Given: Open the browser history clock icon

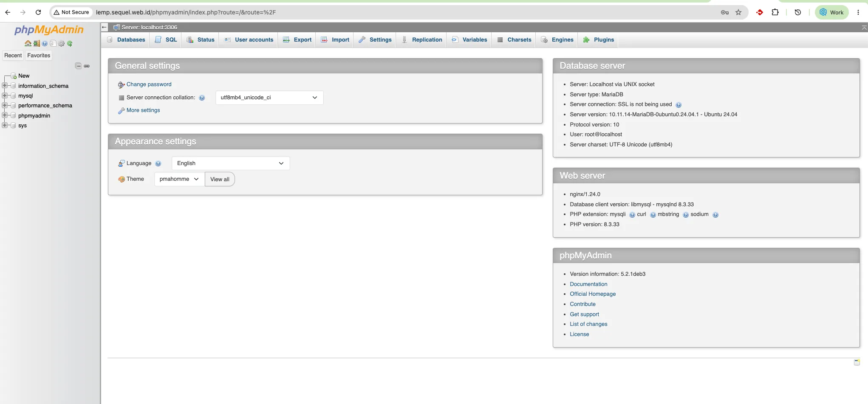Looking at the screenshot, I should [x=798, y=12].
